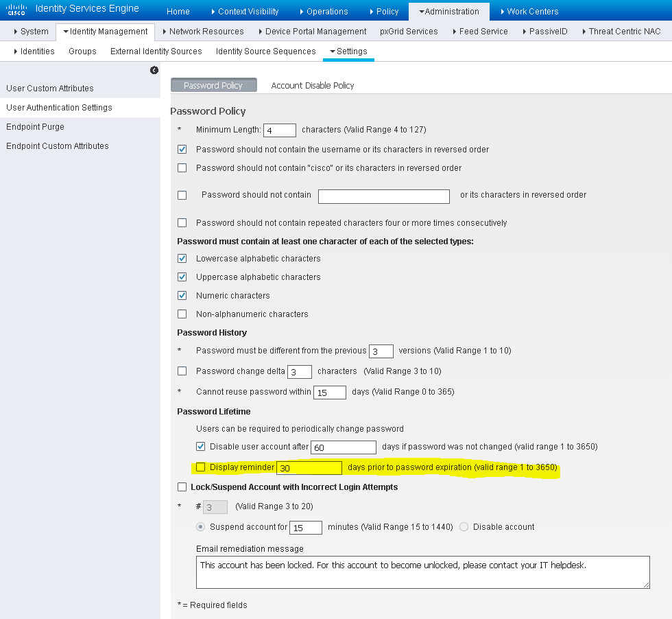Open Identity Management submenu

click(x=105, y=32)
